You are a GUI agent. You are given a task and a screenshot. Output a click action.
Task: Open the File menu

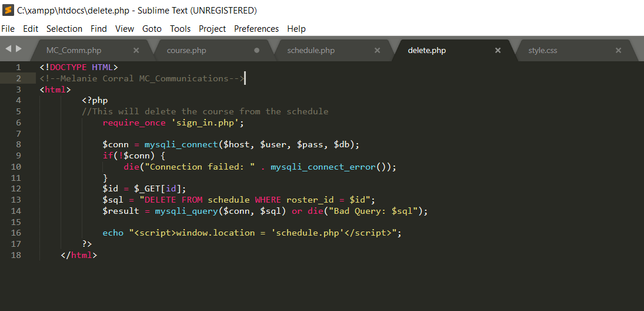pos(8,29)
